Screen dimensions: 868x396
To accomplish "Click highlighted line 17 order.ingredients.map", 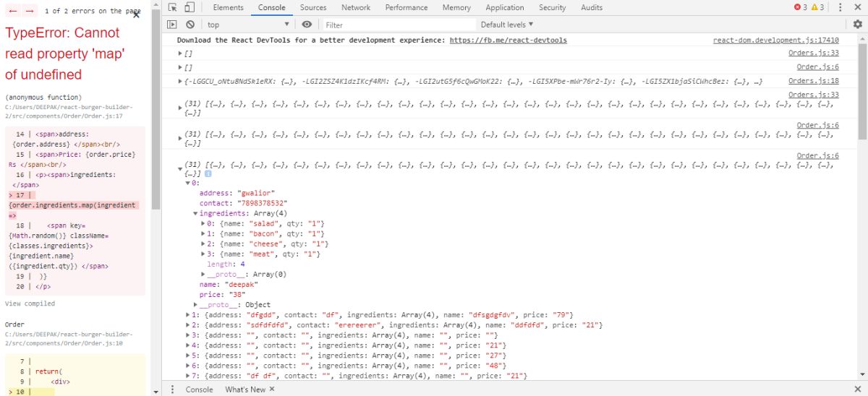I will [75, 205].
